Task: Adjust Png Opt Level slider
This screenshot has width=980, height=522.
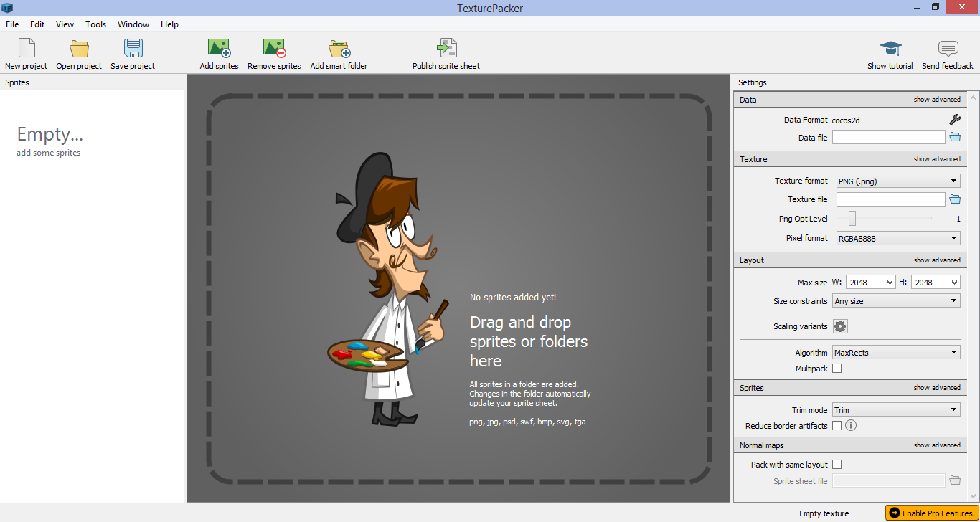Action: [852, 218]
